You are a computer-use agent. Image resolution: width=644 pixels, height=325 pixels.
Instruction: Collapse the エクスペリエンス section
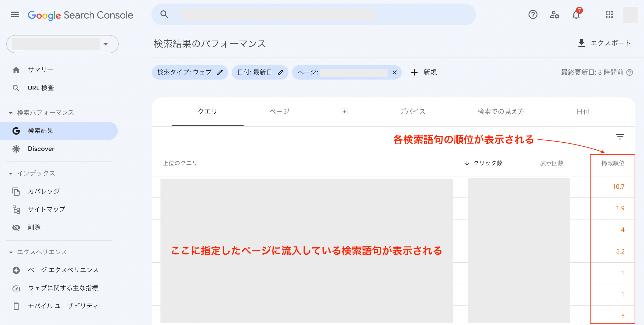(11, 252)
